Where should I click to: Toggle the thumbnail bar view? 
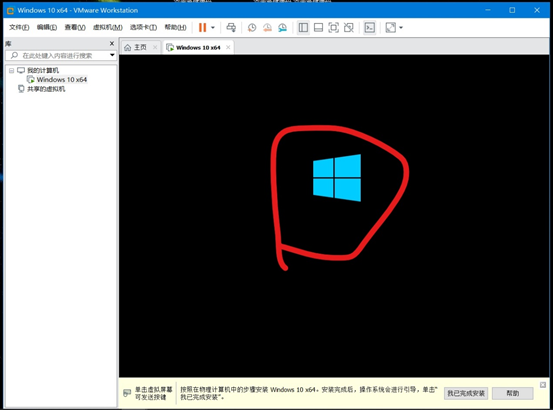point(318,27)
